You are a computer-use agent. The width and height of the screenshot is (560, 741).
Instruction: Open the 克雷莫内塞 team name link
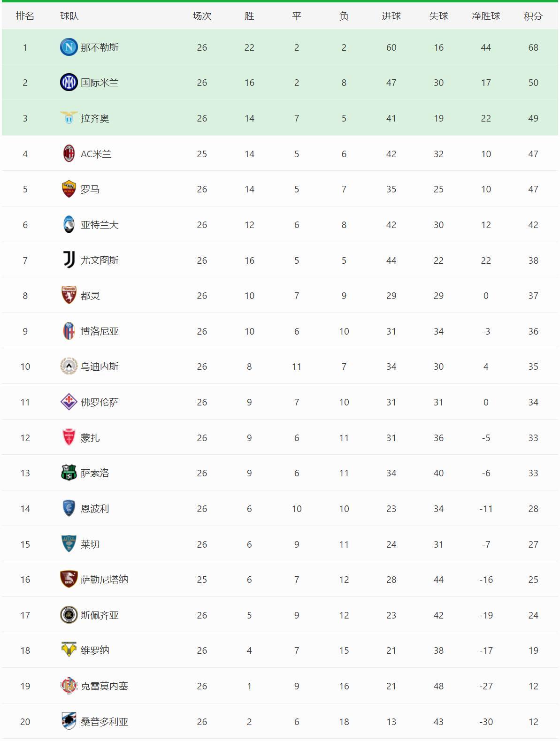point(104,686)
